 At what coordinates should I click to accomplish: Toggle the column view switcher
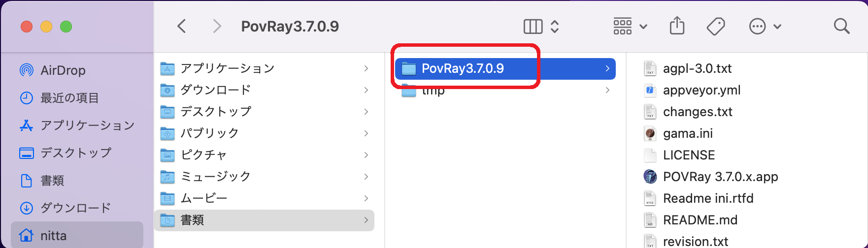pos(541,26)
